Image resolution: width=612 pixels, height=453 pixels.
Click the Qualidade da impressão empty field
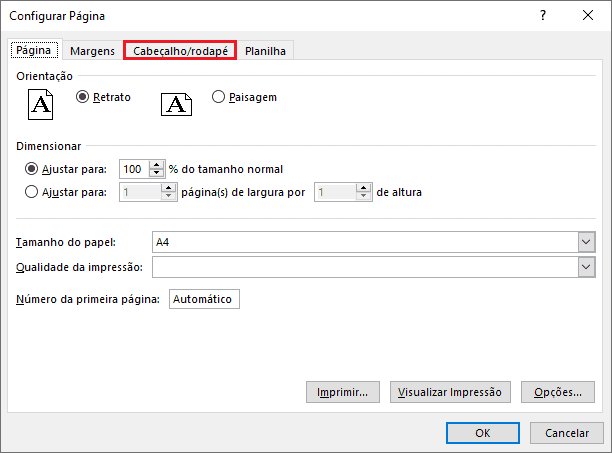click(x=365, y=267)
